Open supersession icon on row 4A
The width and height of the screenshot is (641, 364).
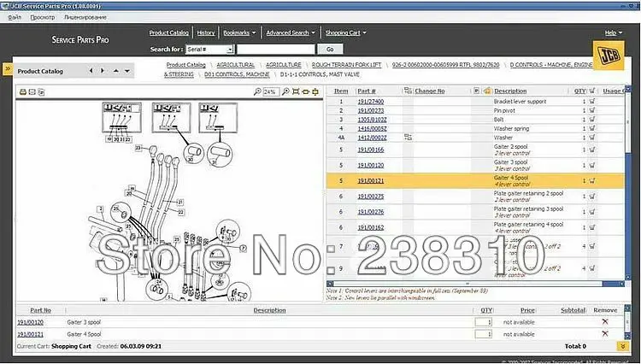[x=408, y=138]
